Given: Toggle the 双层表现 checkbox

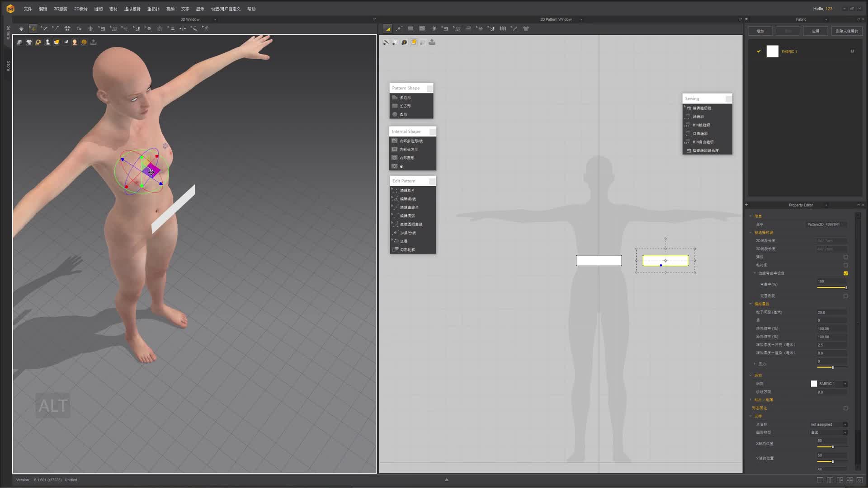Looking at the screenshot, I should click(x=845, y=296).
